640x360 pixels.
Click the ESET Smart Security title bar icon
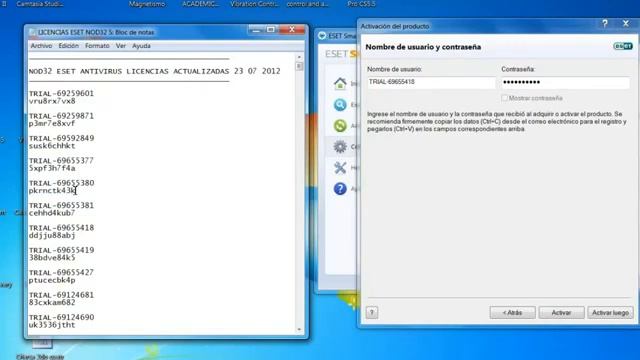click(x=322, y=36)
